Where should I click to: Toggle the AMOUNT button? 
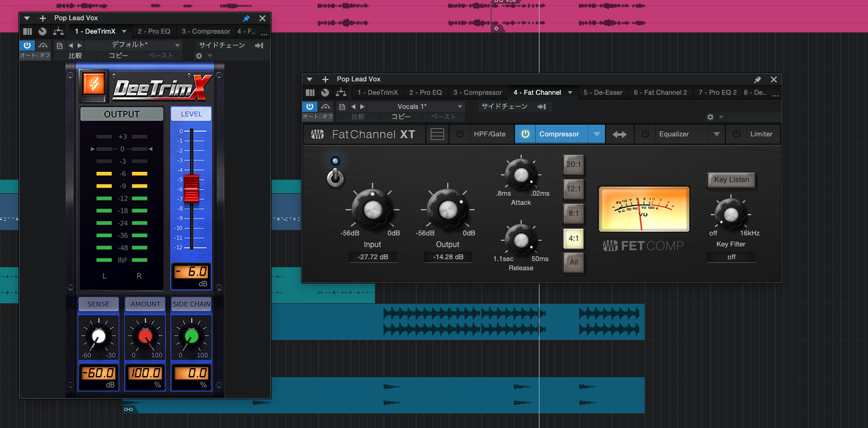click(x=145, y=304)
